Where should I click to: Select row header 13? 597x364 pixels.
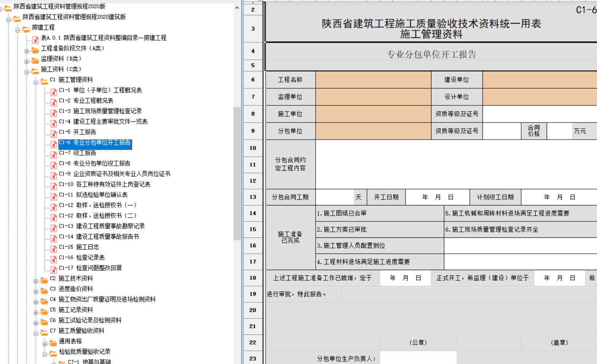(x=253, y=197)
